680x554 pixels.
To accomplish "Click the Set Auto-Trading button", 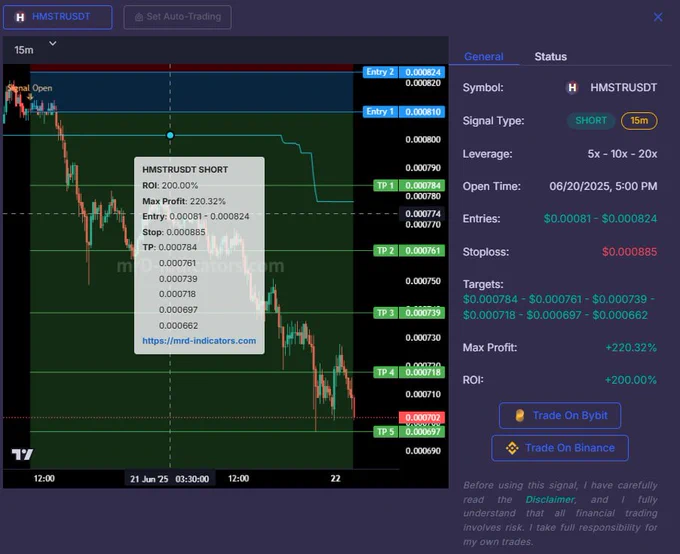I will pyautogui.click(x=177, y=17).
